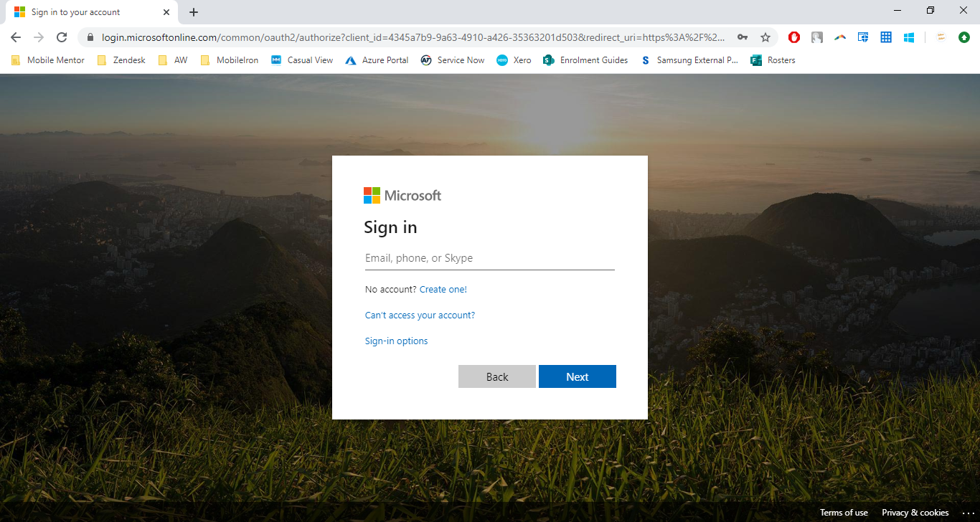
Task: Click the grey hand-pointer extension icon
Action: coord(817,37)
